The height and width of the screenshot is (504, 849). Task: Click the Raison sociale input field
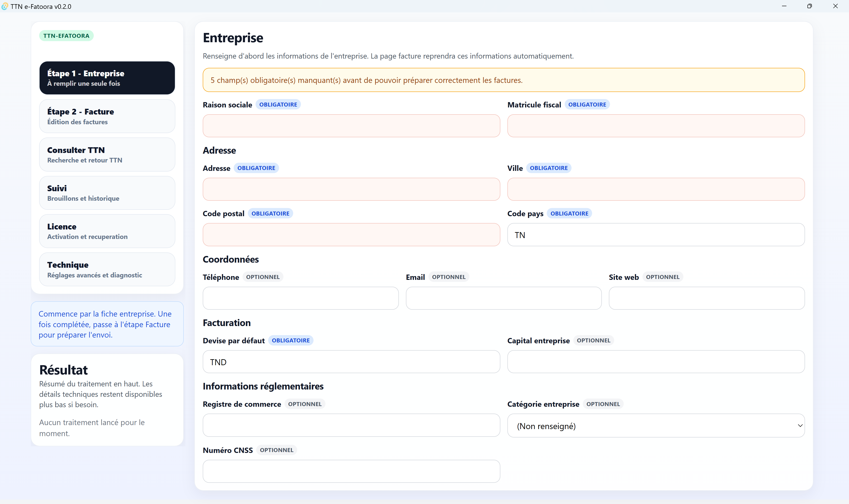coord(351,126)
